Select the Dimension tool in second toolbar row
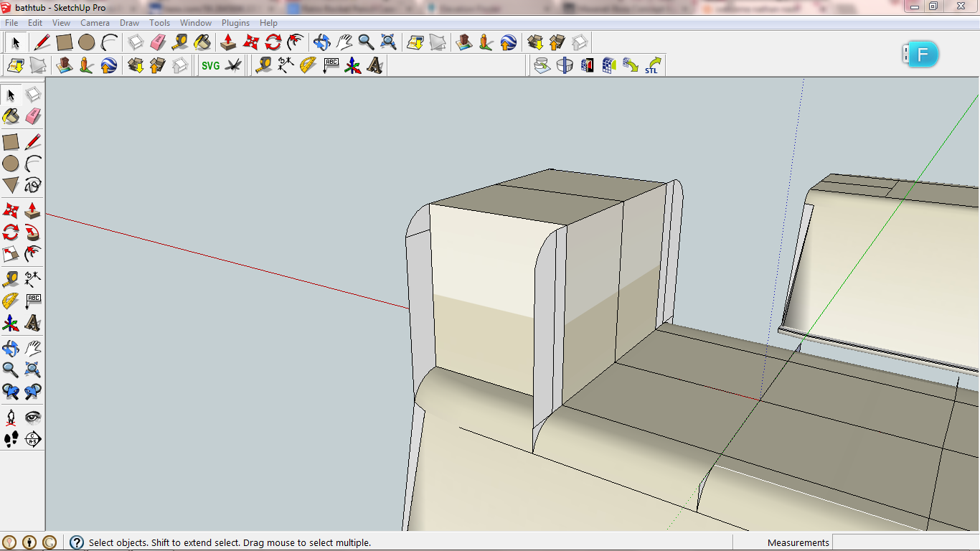This screenshot has width=980, height=551. coord(286,66)
